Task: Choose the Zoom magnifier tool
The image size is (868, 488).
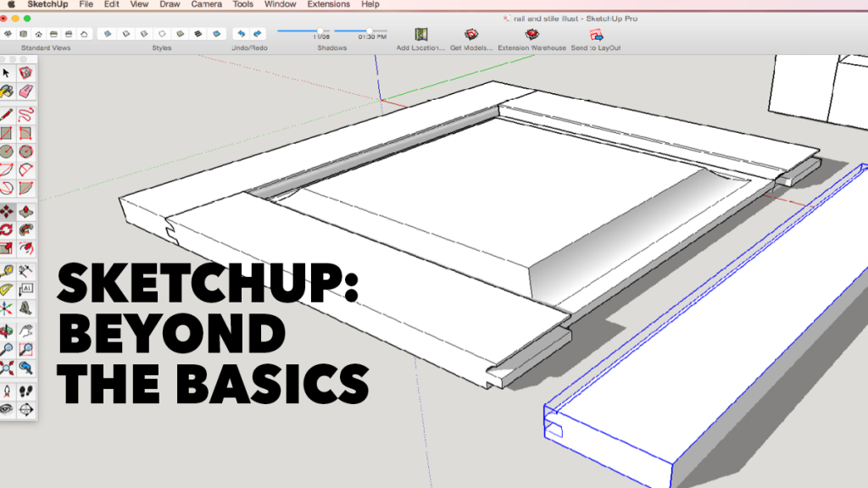Action: point(7,349)
